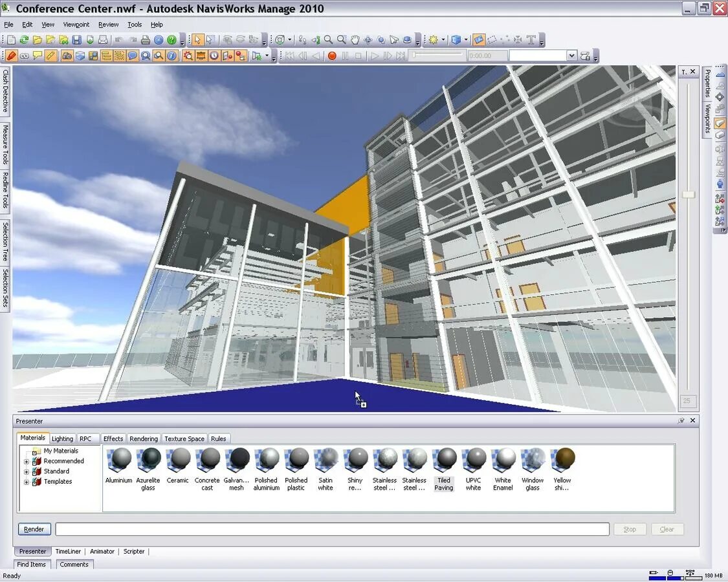Open the export scene dropdown arrow
The height and width of the screenshot is (582, 728).
click(267, 56)
